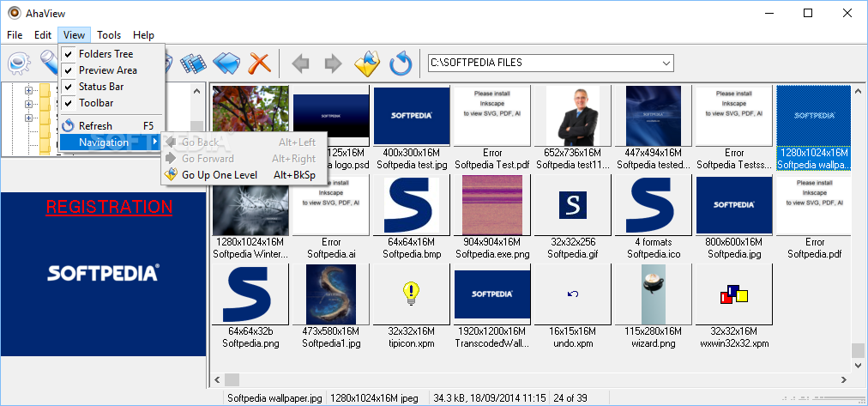Screen dimensions: 868x406
Task: Open the path dropdown arrow
Action: click(666, 64)
